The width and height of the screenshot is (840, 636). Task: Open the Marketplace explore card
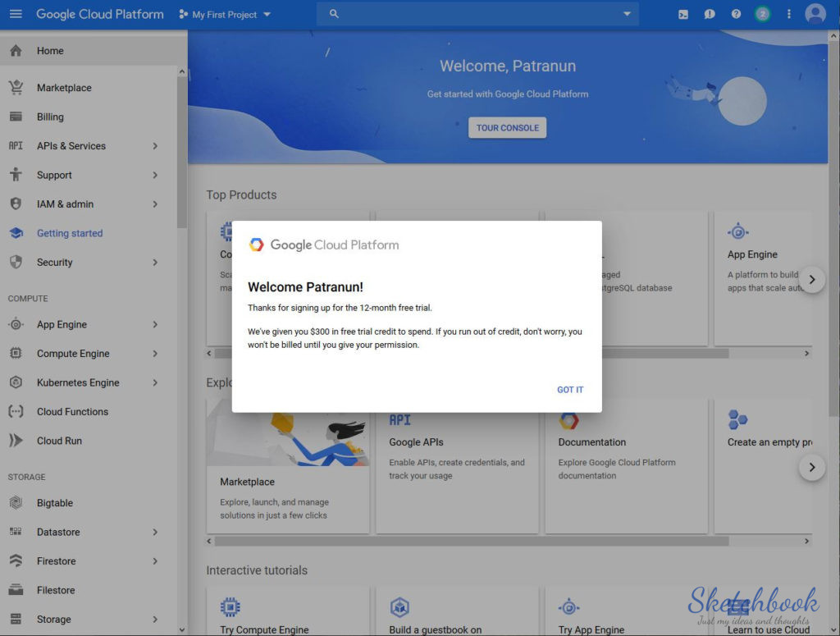(288, 465)
